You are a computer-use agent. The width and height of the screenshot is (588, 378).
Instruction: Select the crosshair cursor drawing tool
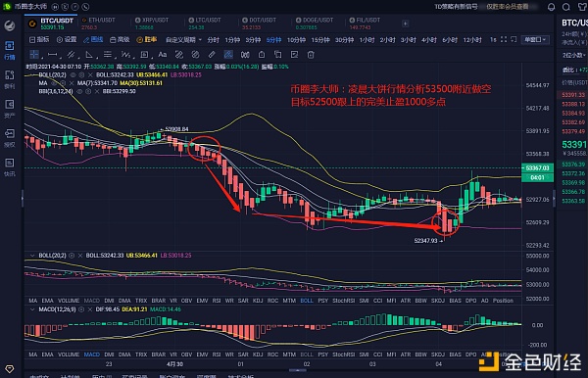(x=34, y=55)
